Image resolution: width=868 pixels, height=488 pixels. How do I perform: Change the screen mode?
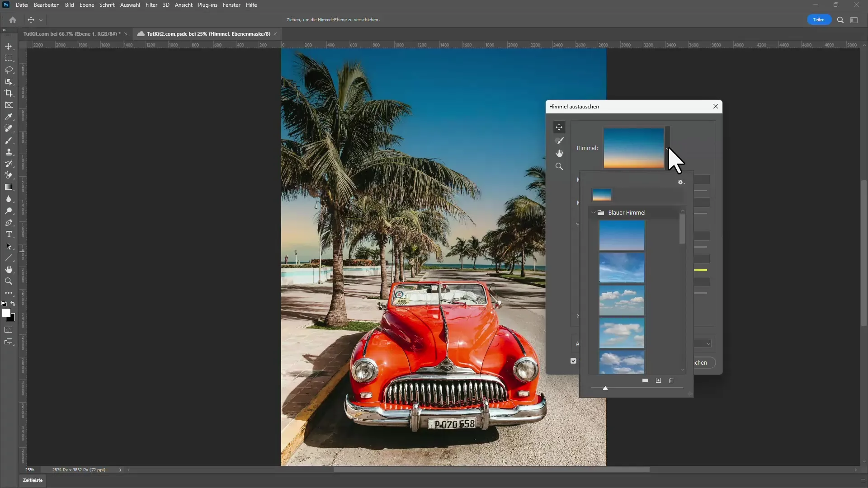9,342
